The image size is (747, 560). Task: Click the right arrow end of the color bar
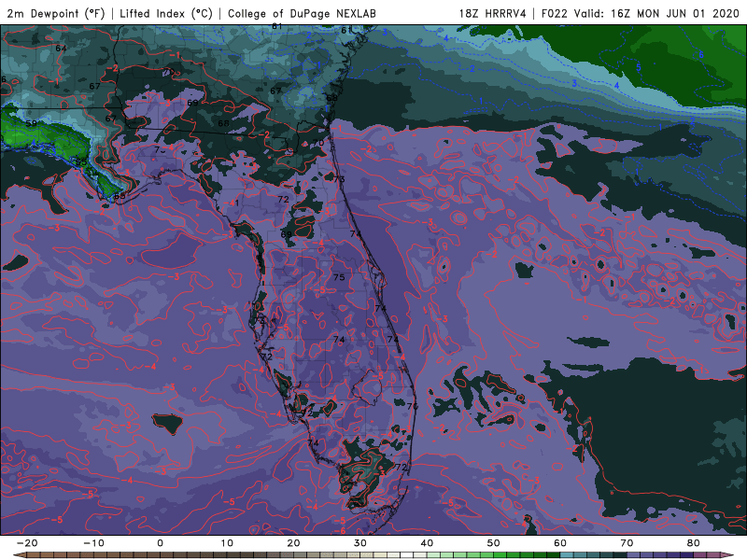[x=727, y=555]
